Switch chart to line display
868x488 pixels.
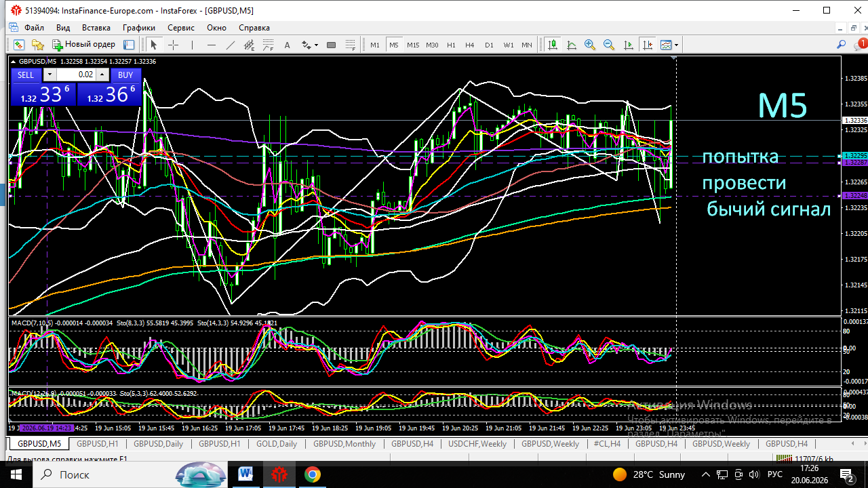click(572, 45)
